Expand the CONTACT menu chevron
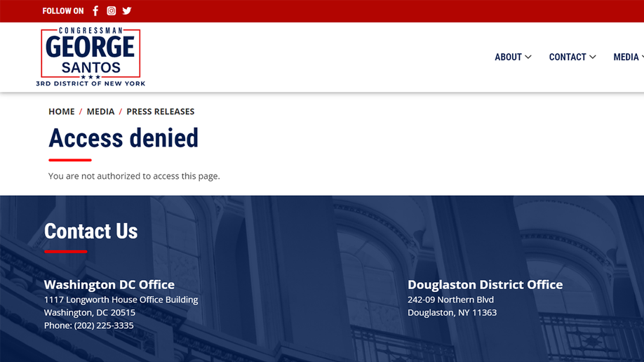 tap(593, 57)
